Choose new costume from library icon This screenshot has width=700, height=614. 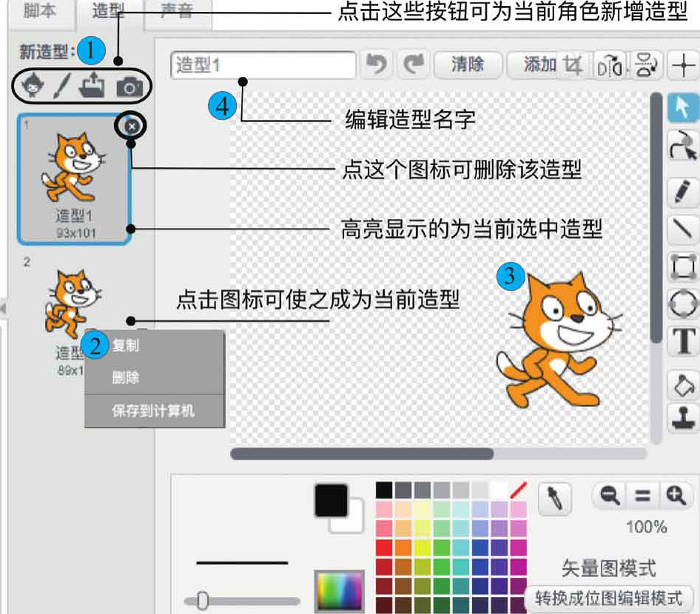30,87
